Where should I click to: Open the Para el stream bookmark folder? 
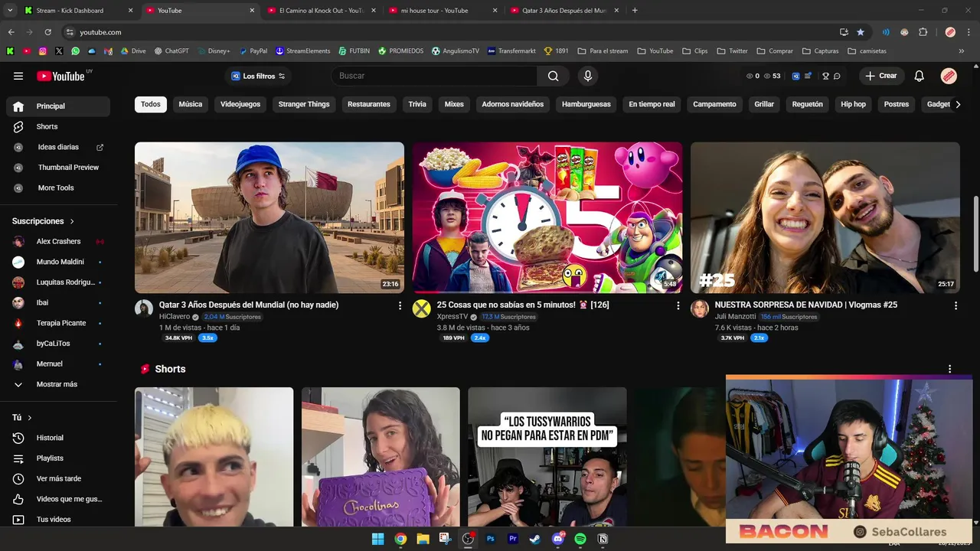[603, 51]
